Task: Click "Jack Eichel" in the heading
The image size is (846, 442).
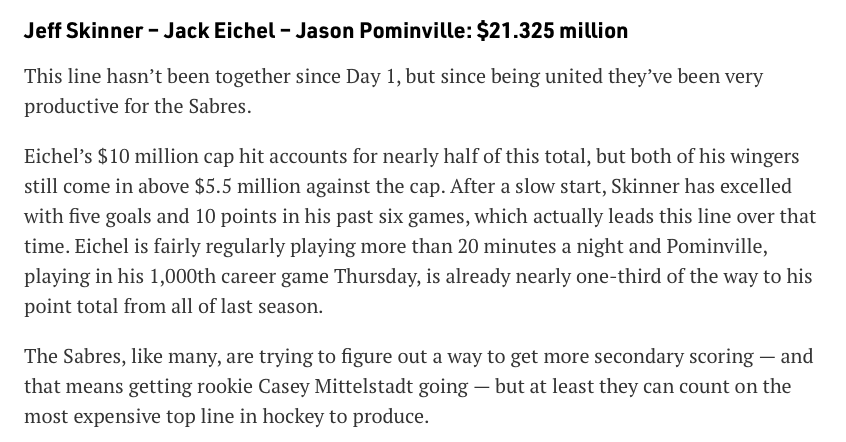Action: [220, 31]
